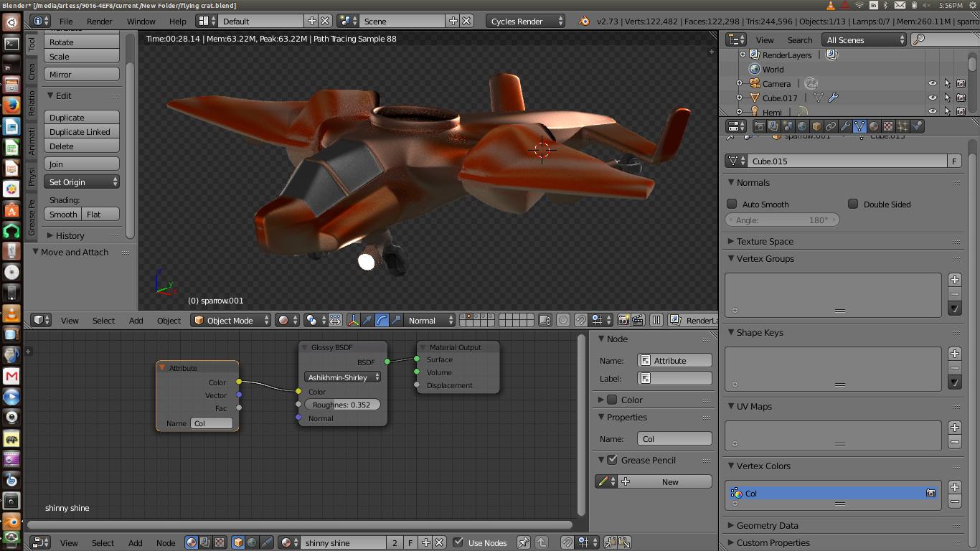The image size is (980, 551).
Task: Pause preview rendering in viewport header
Action: click(656, 321)
